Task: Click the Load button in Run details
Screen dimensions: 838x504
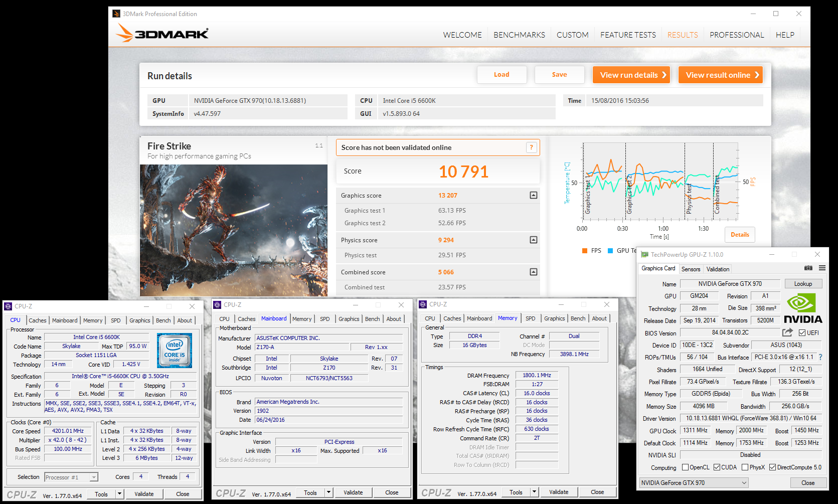Action: coord(501,75)
